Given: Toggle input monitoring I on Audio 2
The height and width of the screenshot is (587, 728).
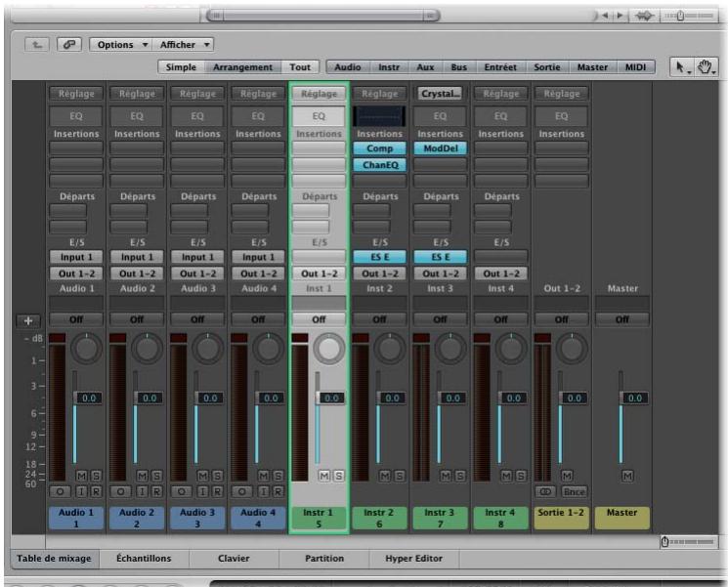Looking at the screenshot, I should coord(143,491).
